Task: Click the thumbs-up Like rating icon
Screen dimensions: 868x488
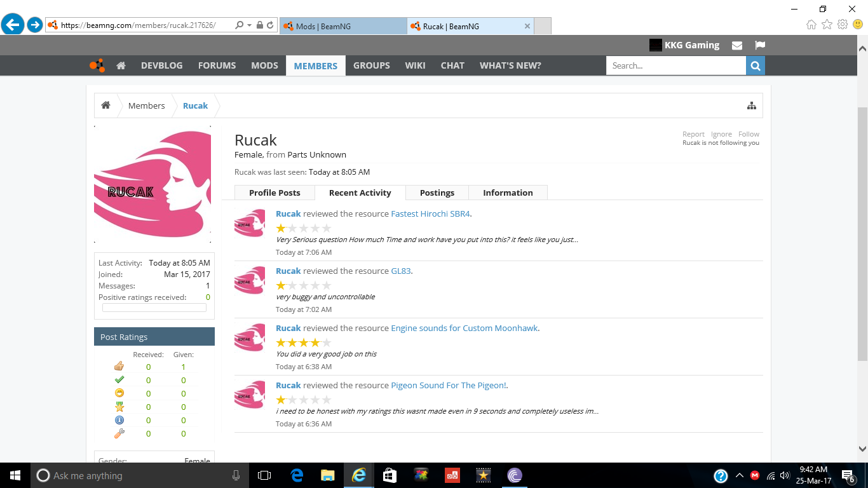Action: [x=119, y=366]
